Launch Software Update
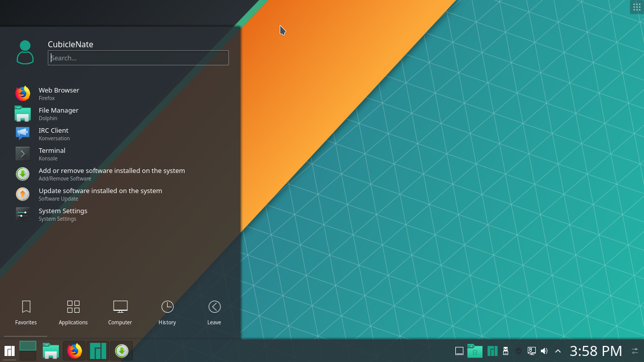This screenshot has width=644, height=362. 100,194
